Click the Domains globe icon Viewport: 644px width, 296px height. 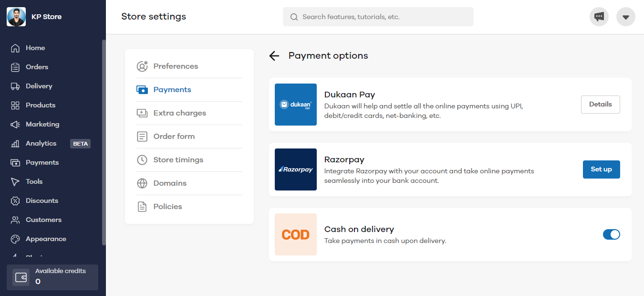click(x=142, y=183)
